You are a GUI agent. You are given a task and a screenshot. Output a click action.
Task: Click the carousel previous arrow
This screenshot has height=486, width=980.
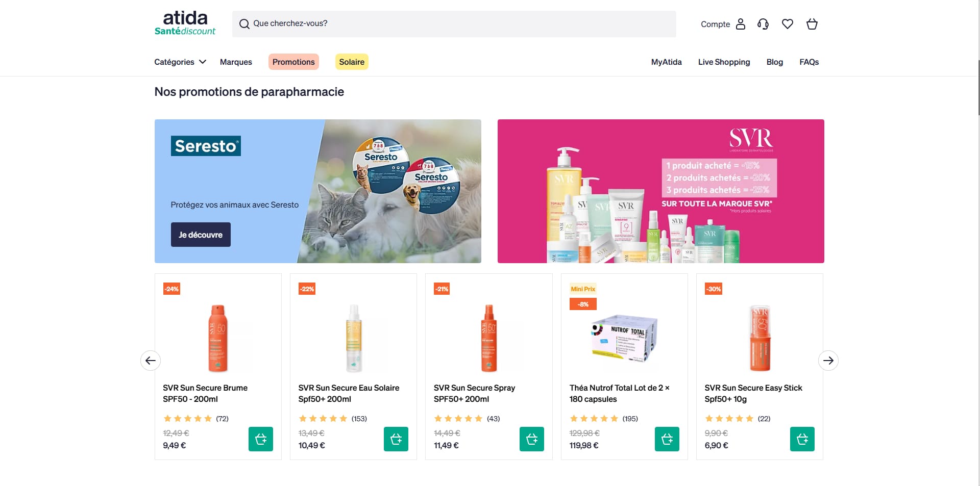151,361
